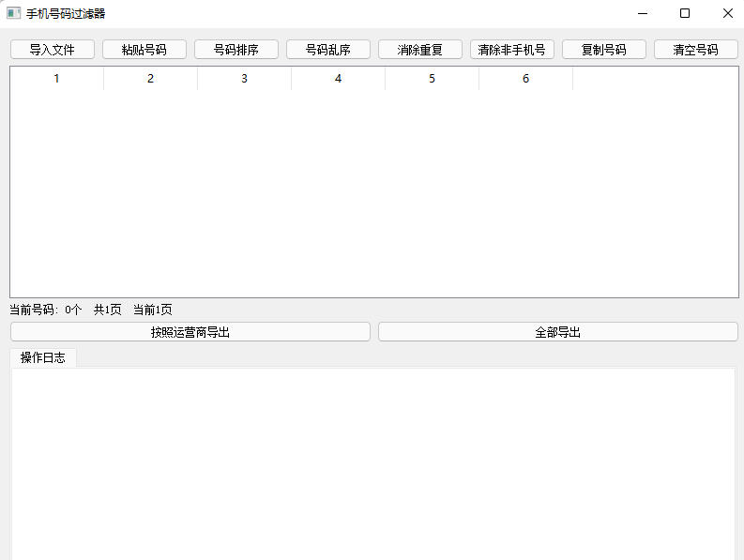Image resolution: width=744 pixels, height=560 pixels.
Task: Click the app icon in title bar
Action: coord(13,13)
